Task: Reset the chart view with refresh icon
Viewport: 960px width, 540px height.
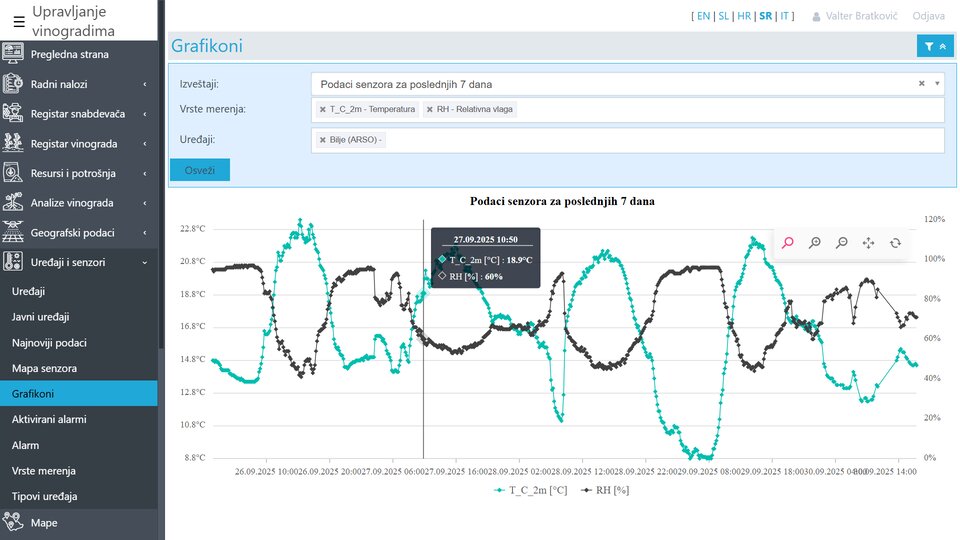Action: pyautogui.click(x=895, y=242)
